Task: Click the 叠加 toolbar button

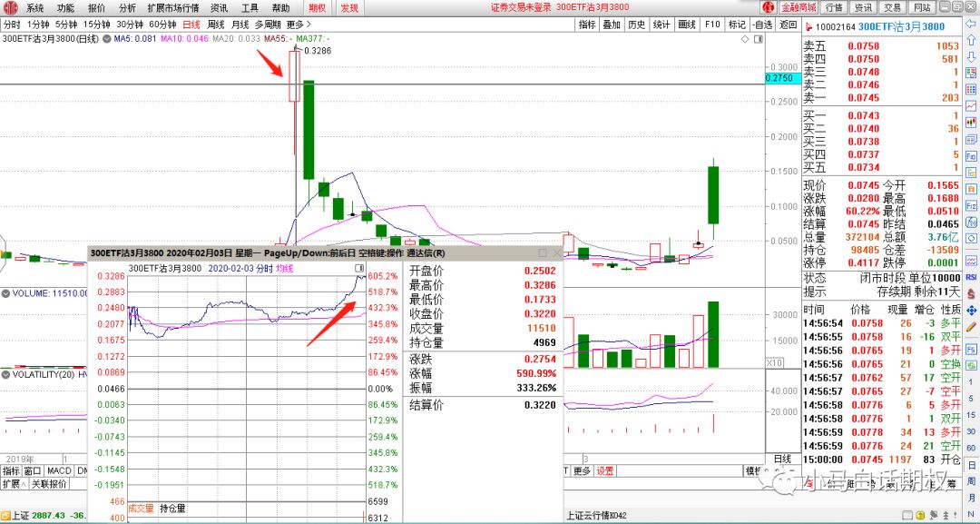Action: tap(612, 25)
